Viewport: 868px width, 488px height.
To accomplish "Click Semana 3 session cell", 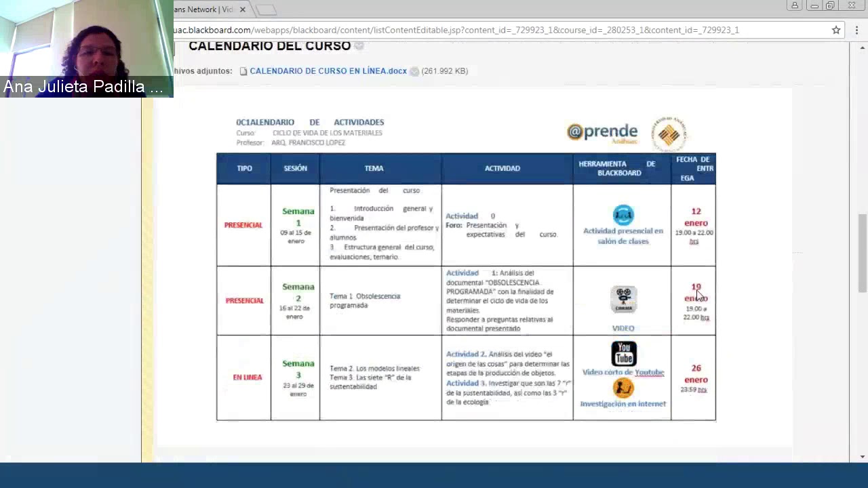I will [295, 378].
